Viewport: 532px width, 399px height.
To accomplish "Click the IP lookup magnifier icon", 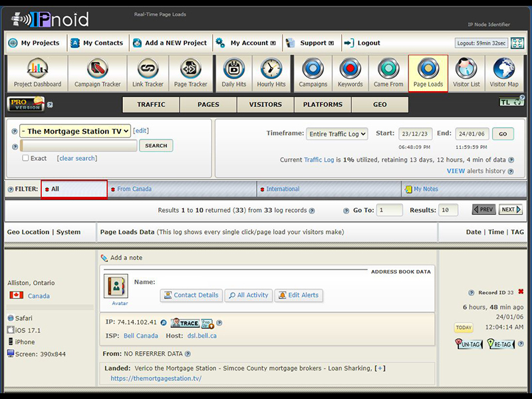I will pyautogui.click(x=164, y=323).
